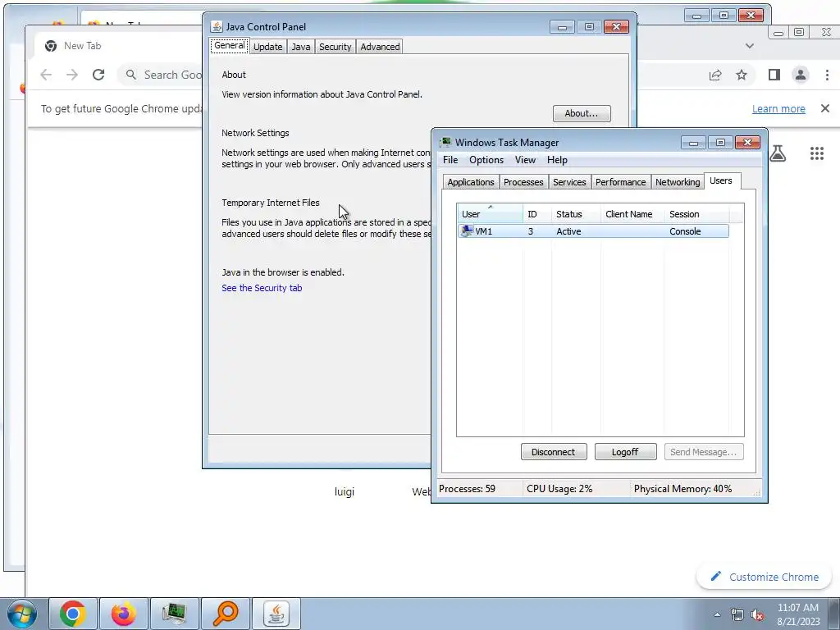Sort by User column header
The width and height of the screenshot is (840, 630).
(490, 214)
